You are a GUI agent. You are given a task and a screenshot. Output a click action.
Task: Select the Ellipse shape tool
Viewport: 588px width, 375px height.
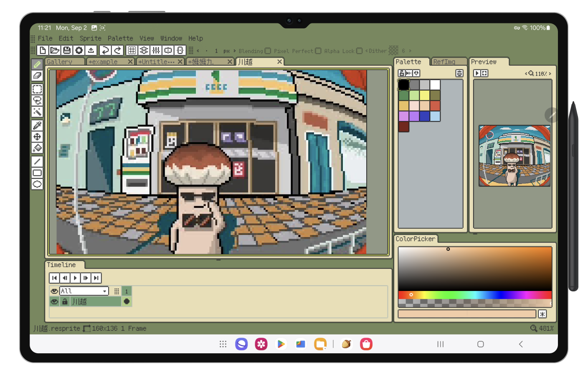[37, 184]
